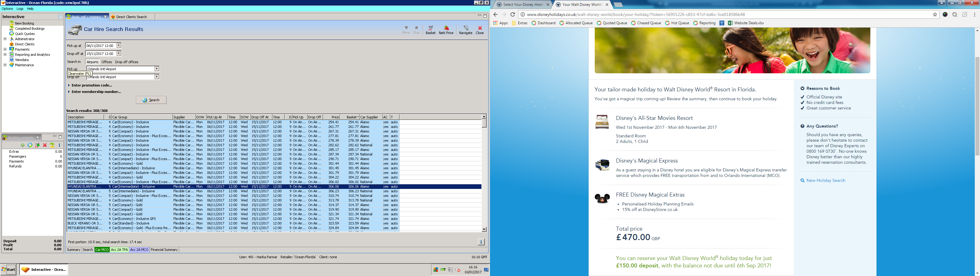Show Nett Price in car results toolbar
This screenshot has width=980, height=276.
click(x=446, y=30)
